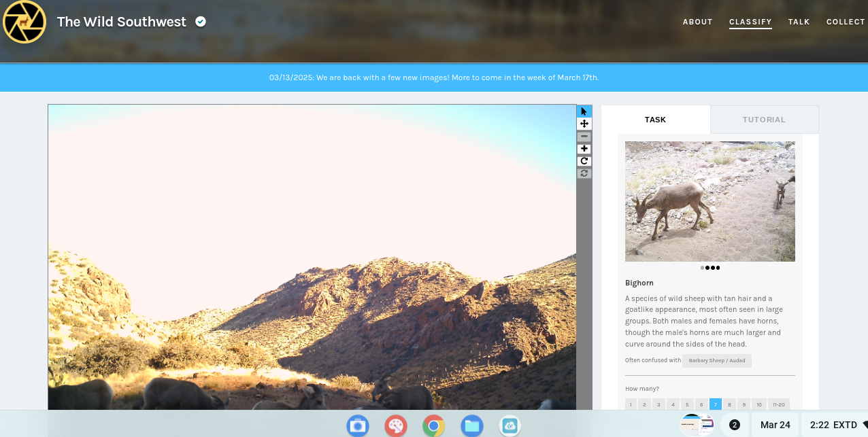Choose 6 for How many
This screenshot has height=437, width=868.
[701, 404]
